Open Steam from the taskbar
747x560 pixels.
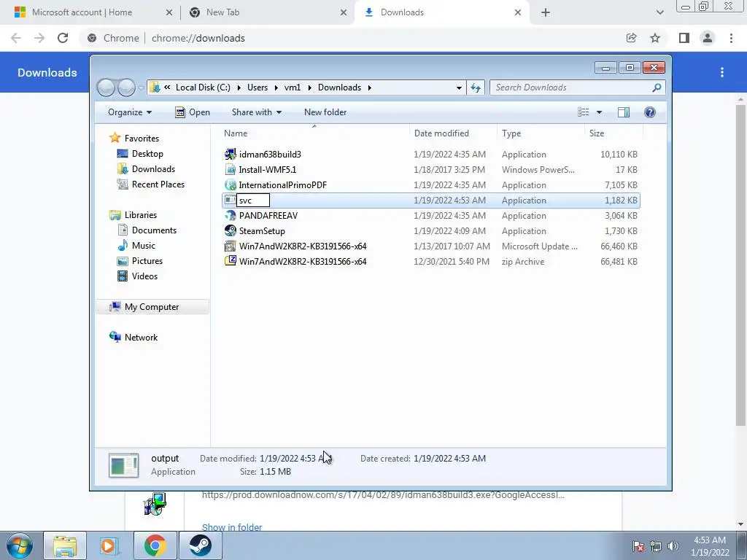click(x=201, y=545)
